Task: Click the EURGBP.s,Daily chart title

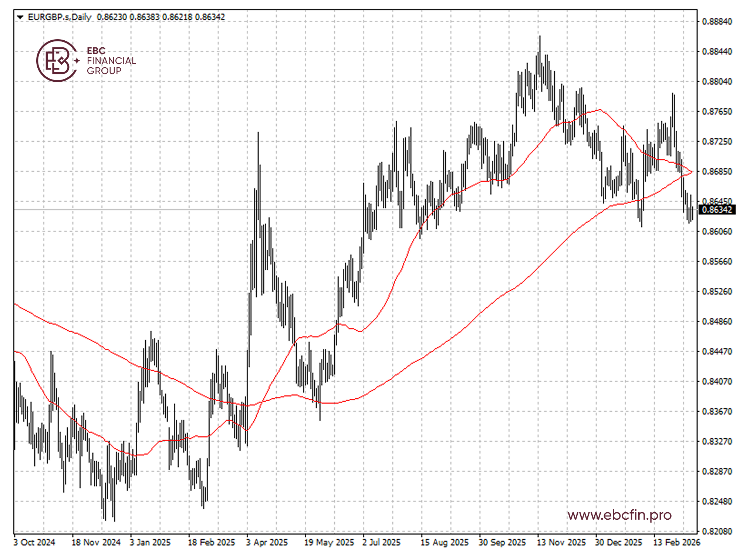Action: coord(59,17)
